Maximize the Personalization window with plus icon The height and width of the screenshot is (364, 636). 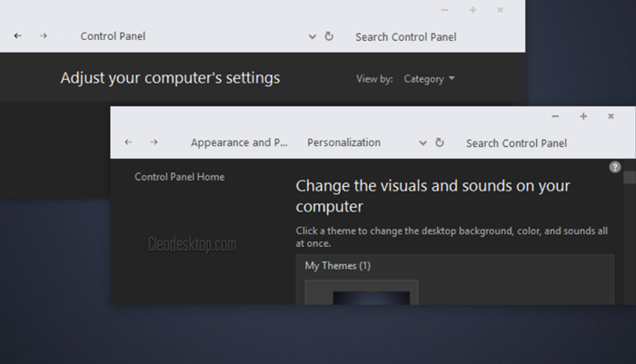coord(583,116)
